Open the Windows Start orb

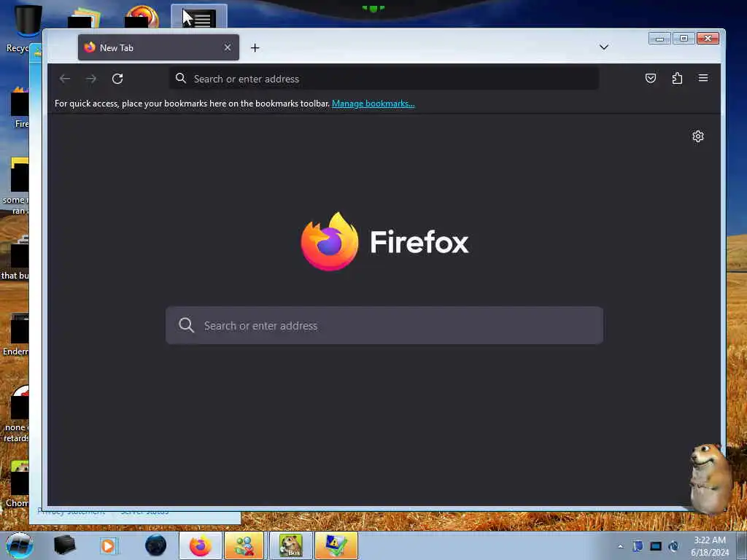click(20, 545)
